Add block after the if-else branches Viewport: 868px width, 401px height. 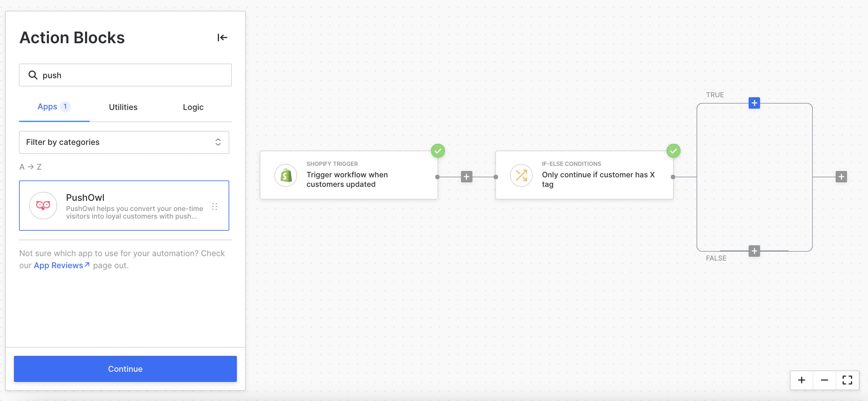tap(841, 177)
